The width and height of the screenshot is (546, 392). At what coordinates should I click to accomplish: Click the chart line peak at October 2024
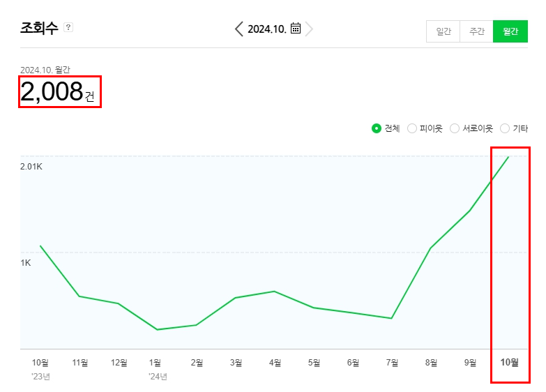coord(508,157)
